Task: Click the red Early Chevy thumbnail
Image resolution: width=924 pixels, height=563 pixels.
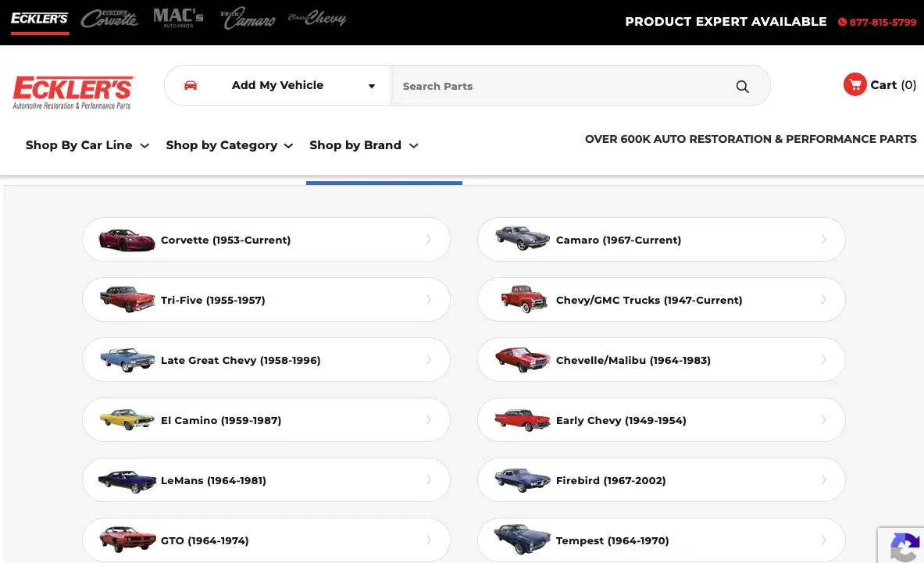Action: [522, 420]
